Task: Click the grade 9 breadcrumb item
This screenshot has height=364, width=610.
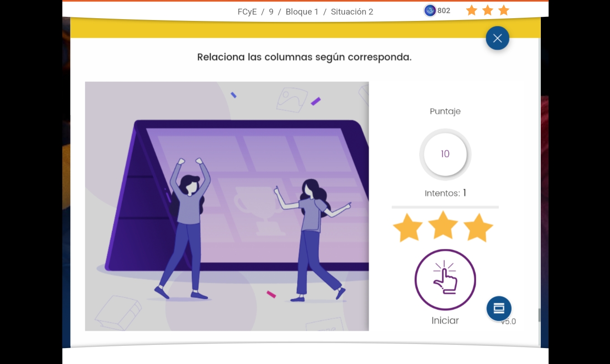Action: [271, 12]
